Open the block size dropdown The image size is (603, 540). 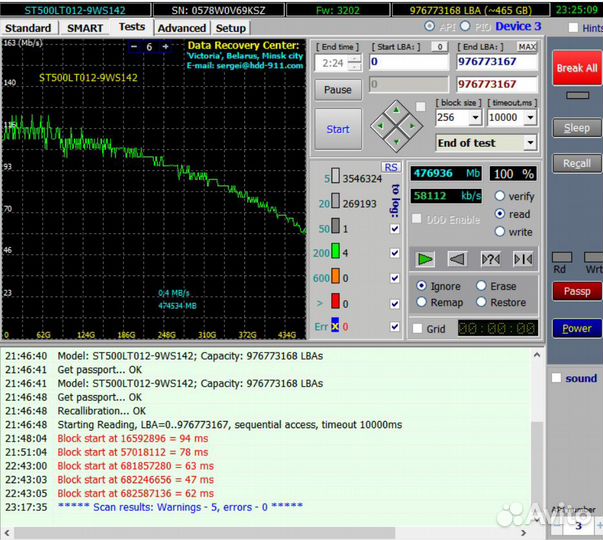click(476, 117)
